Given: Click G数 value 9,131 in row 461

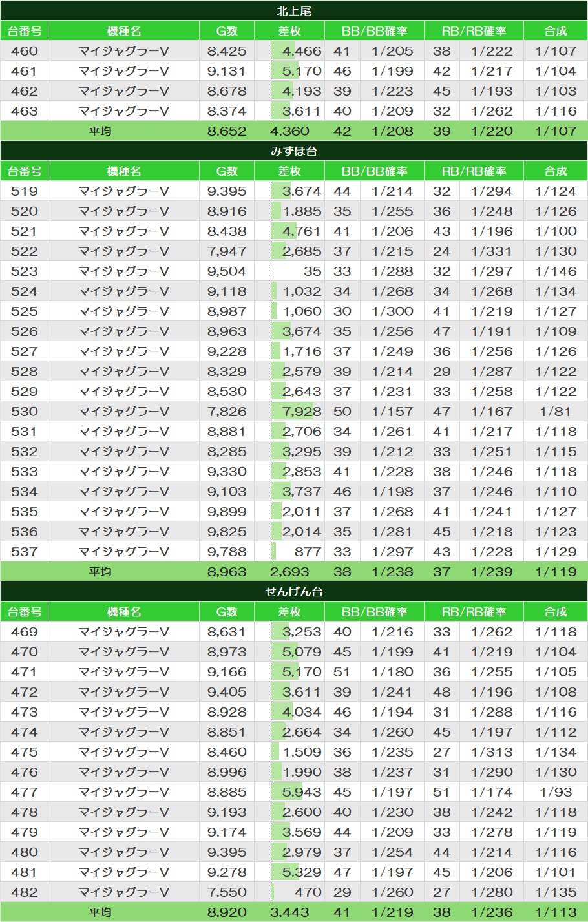Looking at the screenshot, I should (x=227, y=71).
